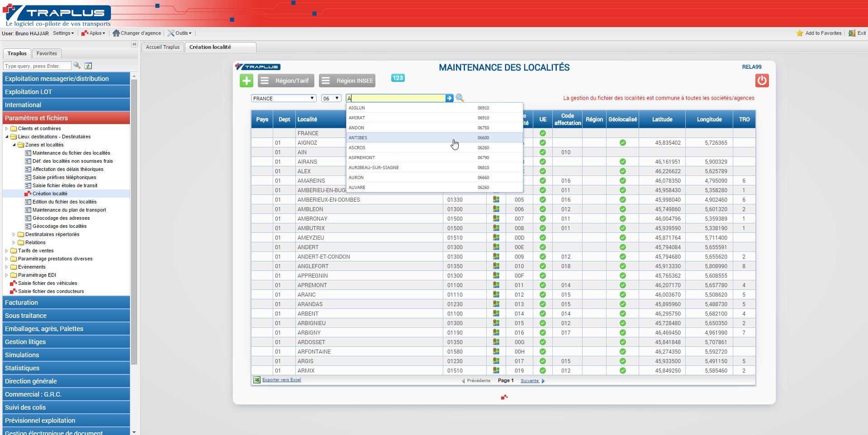
Task: Click the red power quit button
Action: (x=762, y=80)
